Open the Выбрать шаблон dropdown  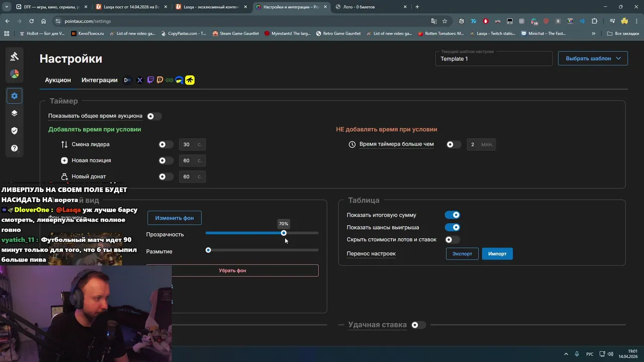(x=593, y=58)
